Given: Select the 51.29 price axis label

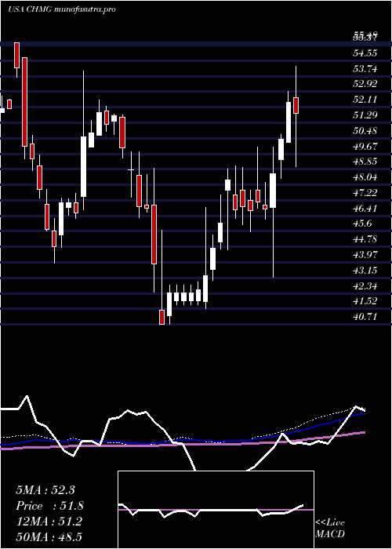Looking at the screenshot, I should point(365,115).
